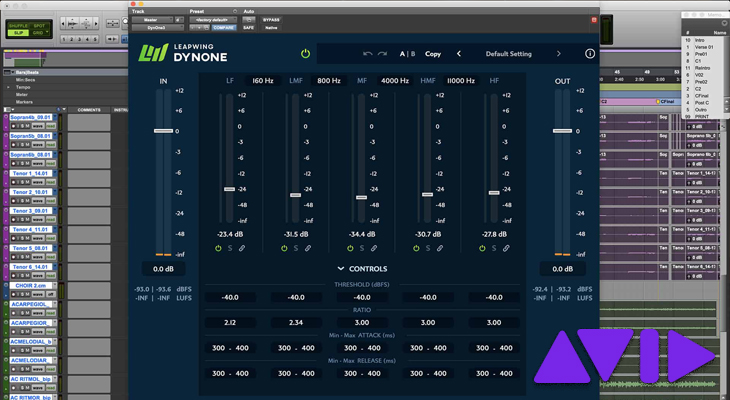Enable SHUFFLE edit mode
730x400 pixels.
[18, 26]
